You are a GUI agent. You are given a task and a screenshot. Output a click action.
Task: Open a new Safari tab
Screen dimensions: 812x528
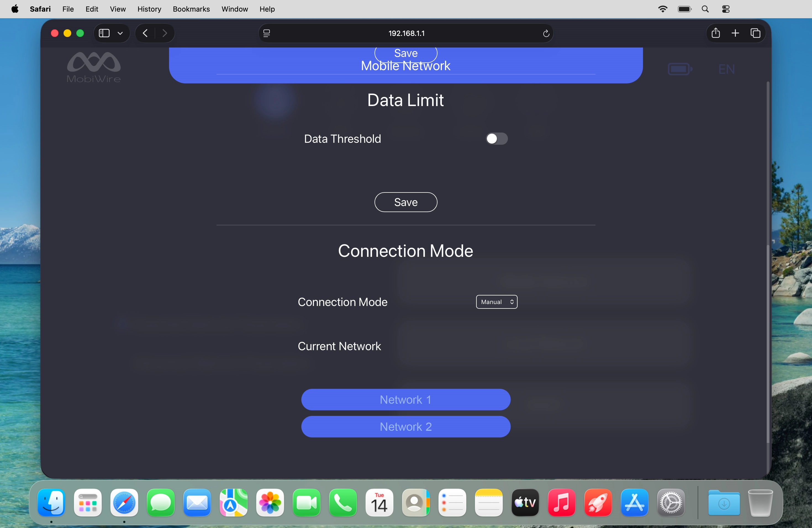coord(735,33)
